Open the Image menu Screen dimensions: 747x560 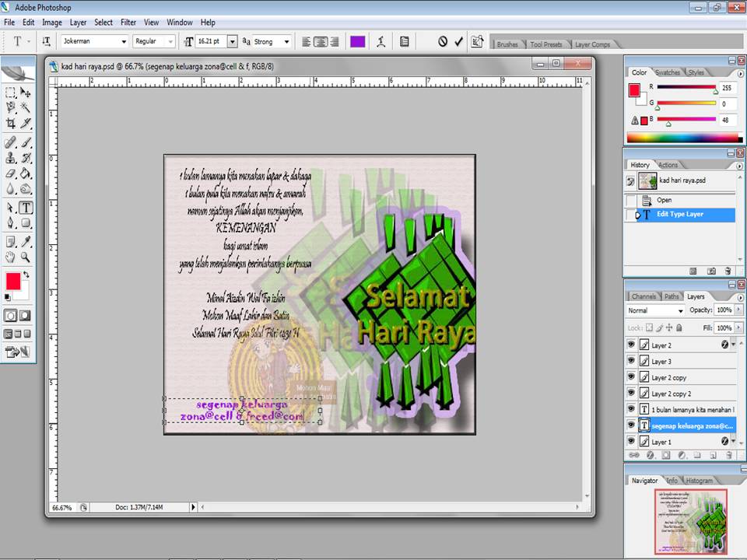(x=52, y=23)
